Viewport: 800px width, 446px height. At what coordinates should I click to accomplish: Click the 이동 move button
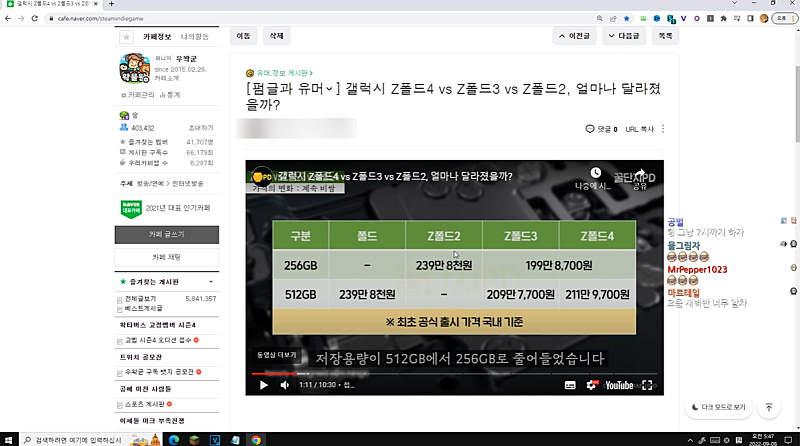click(x=243, y=36)
